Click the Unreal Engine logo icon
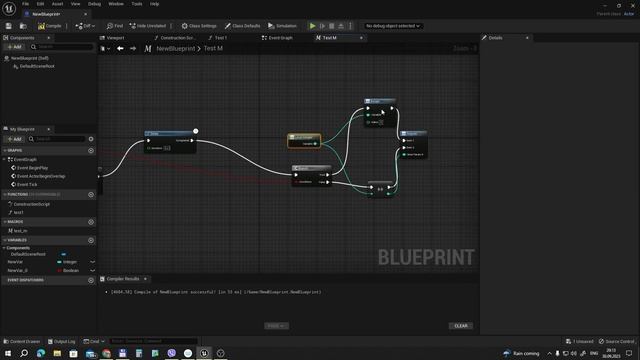Viewport: 640px width, 360px height. tap(9, 8)
